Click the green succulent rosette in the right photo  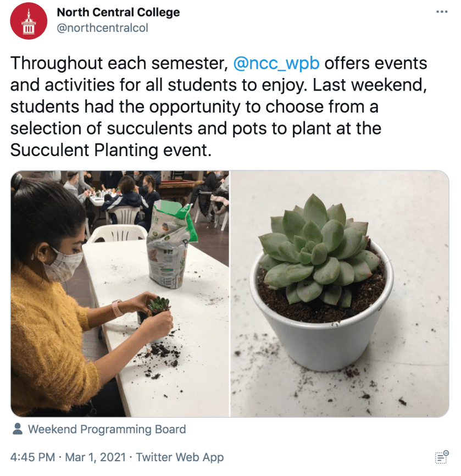tap(319, 247)
